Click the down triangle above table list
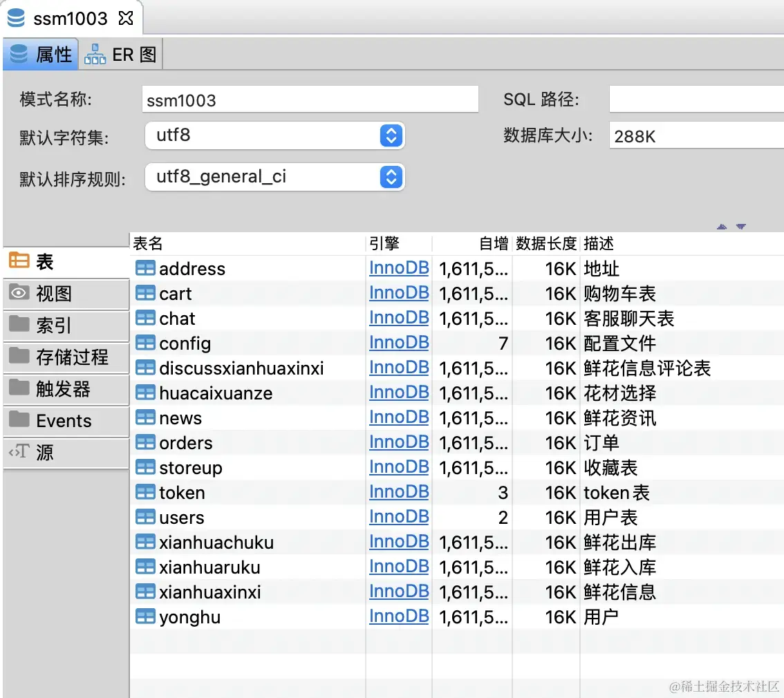784x698 pixels. click(741, 227)
